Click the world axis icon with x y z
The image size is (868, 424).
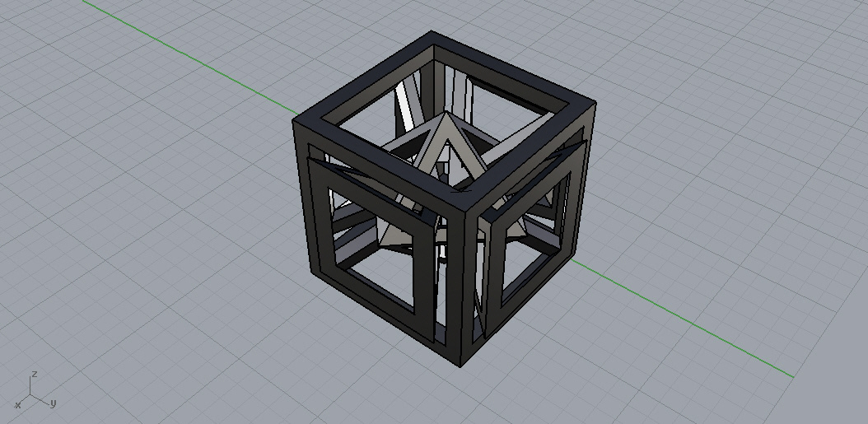pos(35,390)
